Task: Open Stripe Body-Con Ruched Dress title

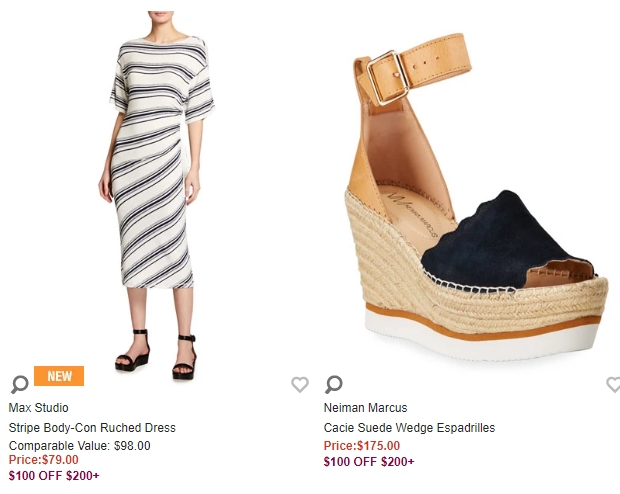Action: click(x=92, y=428)
